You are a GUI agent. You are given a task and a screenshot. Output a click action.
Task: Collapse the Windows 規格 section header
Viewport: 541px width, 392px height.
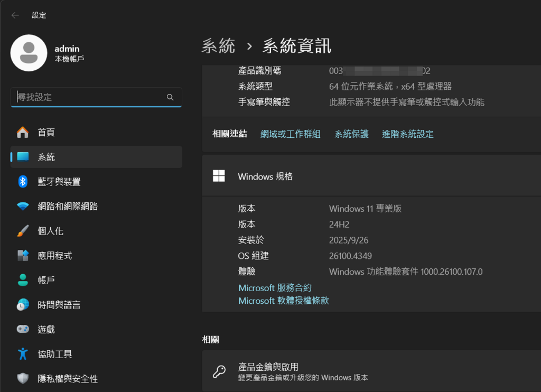coord(371,176)
